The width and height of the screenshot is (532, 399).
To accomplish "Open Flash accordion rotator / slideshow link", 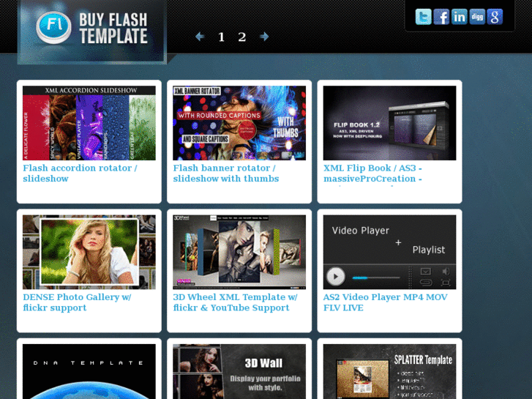I will pyautogui.click(x=80, y=174).
